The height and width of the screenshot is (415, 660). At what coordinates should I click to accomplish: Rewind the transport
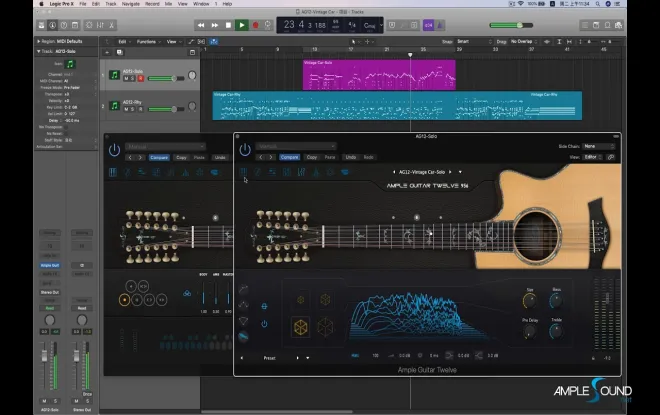(201, 25)
